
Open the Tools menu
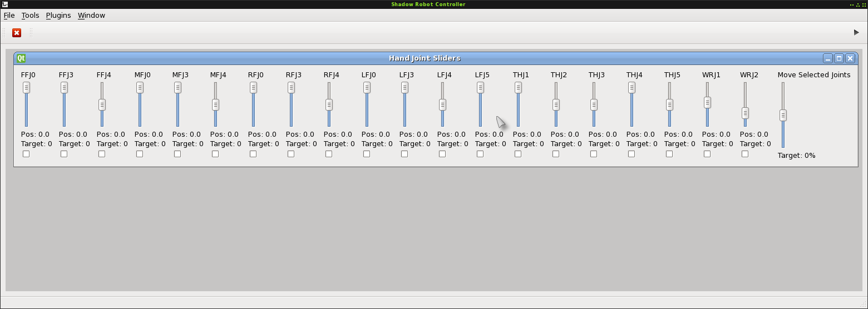tap(31, 16)
